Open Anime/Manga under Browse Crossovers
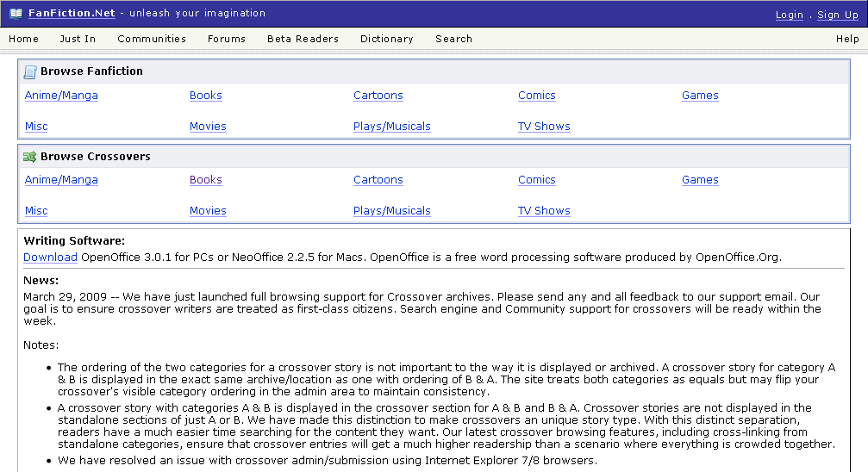The image size is (868, 472). coord(61,180)
